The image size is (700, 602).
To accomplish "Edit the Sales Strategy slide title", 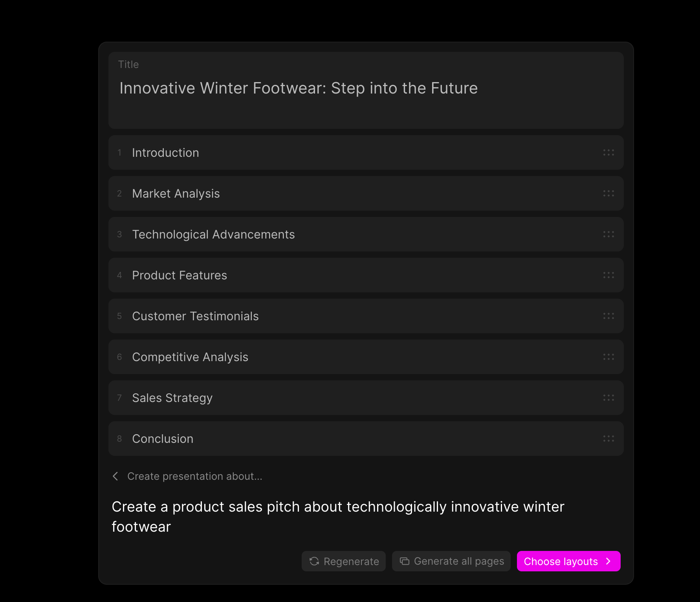I will pos(172,398).
